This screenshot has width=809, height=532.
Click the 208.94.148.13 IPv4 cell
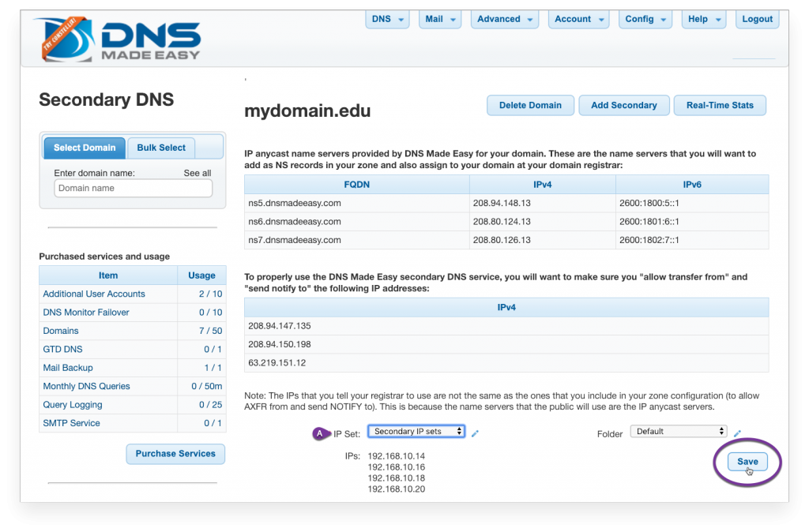click(x=542, y=203)
